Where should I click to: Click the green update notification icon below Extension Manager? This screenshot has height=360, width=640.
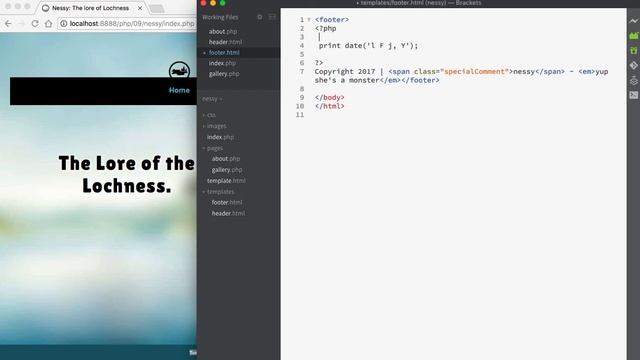pos(633,50)
